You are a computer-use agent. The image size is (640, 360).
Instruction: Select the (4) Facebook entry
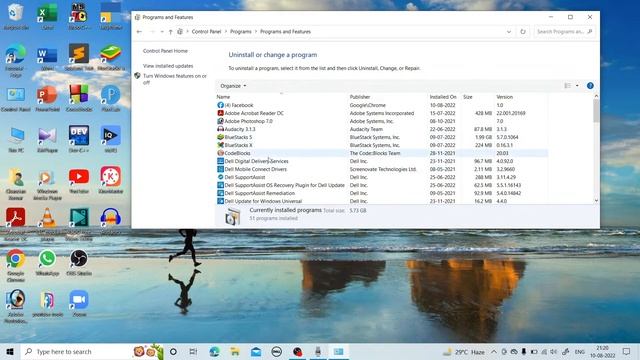pos(382,105)
